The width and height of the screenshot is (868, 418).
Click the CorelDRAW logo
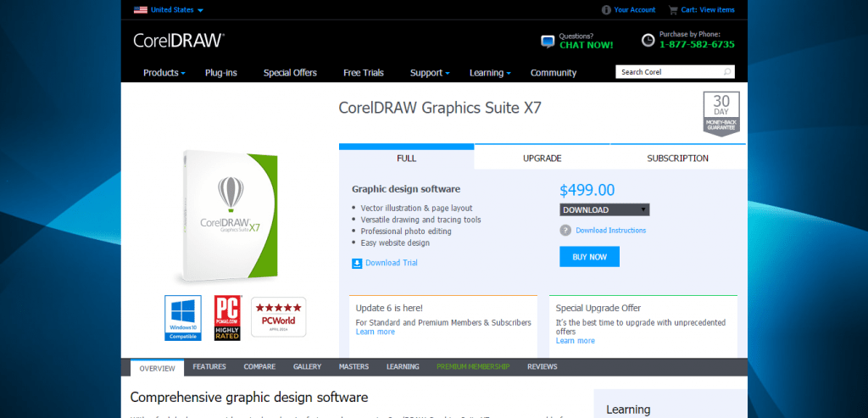click(x=179, y=41)
